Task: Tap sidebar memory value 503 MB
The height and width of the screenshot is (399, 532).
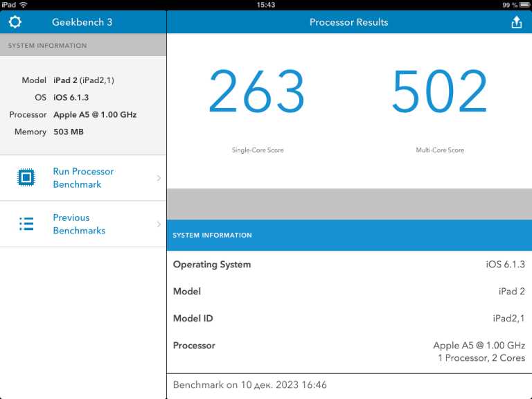Action: [x=69, y=132]
